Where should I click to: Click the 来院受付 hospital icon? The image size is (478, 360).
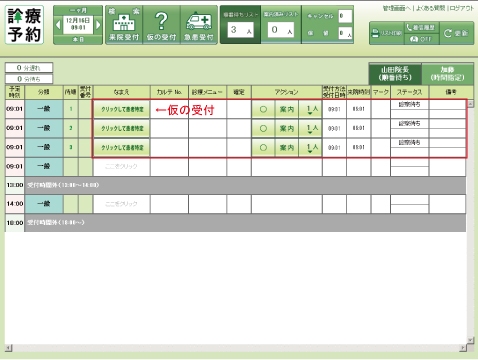click(x=124, y=25)
